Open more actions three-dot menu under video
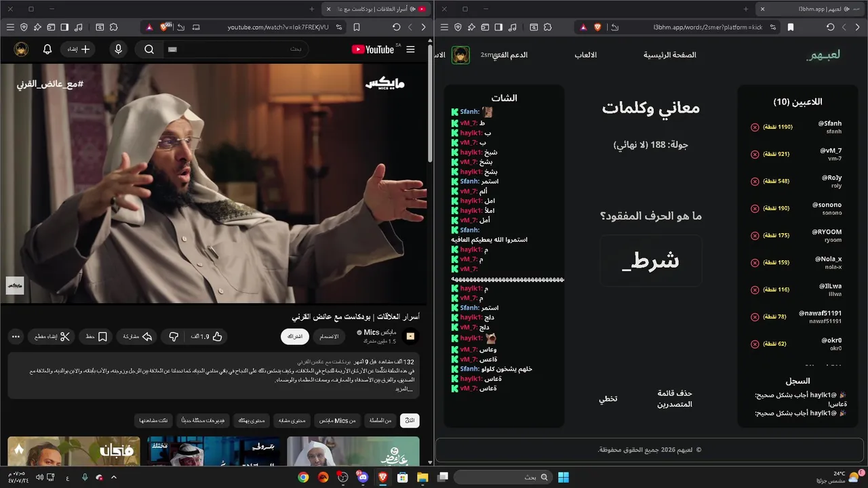This screenshot has height=488, width=868. point(16,336)
